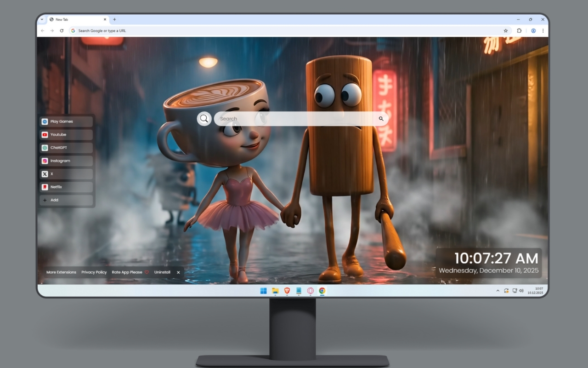Open the Chrome three-dot menu
This screenshot has height=368, width=588.
pos(543,31)
